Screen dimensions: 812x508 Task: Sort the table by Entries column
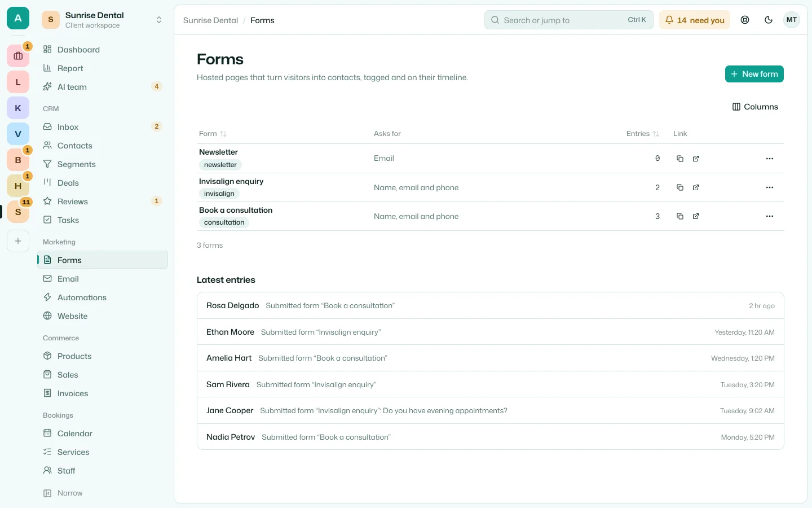(643, 134)
